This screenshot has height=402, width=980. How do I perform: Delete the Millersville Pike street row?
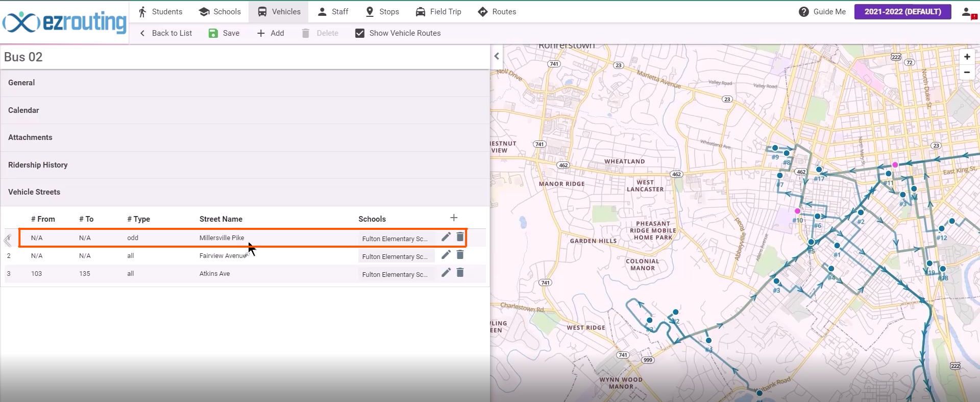point(460,237)
